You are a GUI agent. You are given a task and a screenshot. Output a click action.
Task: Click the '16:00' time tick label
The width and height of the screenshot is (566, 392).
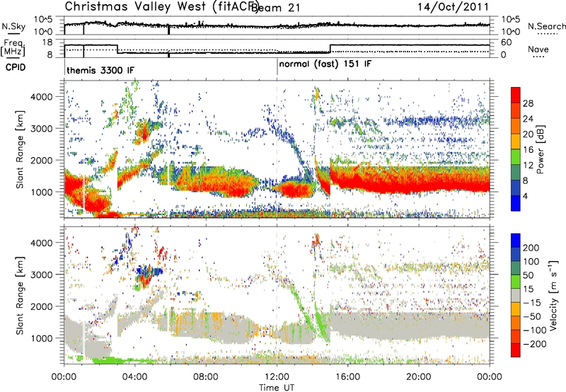point(347,377)
